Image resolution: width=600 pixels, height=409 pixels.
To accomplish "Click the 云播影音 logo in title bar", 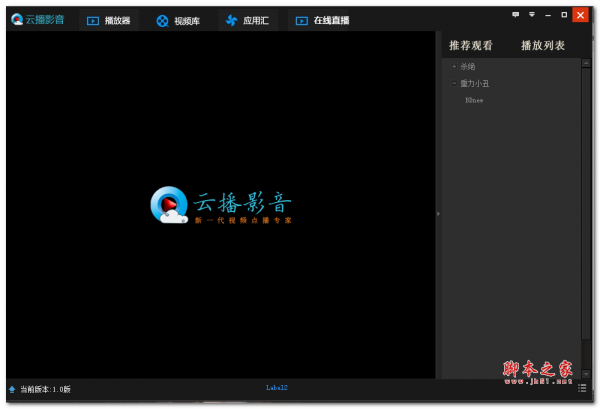I will point(37,19).
